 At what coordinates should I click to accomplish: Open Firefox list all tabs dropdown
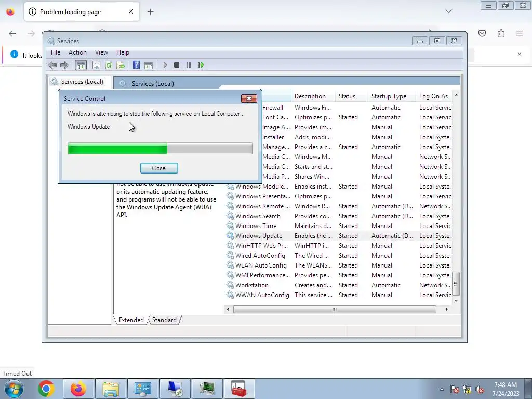449,11
